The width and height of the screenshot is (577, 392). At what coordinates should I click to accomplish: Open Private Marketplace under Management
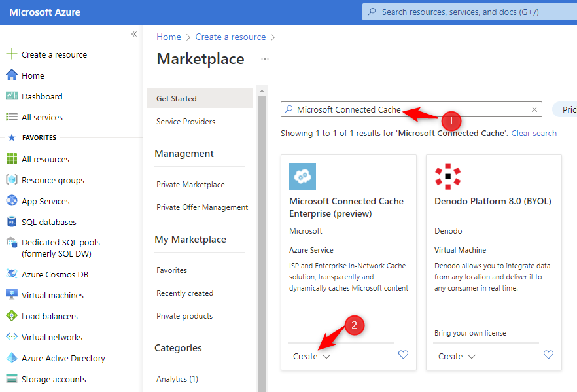[x=190, y=185]
